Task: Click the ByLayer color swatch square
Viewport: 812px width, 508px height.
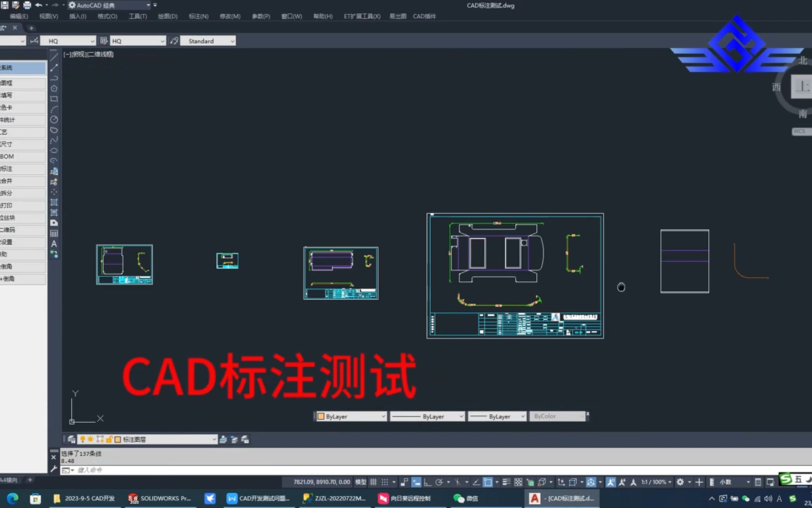Action: click(321, 416)
